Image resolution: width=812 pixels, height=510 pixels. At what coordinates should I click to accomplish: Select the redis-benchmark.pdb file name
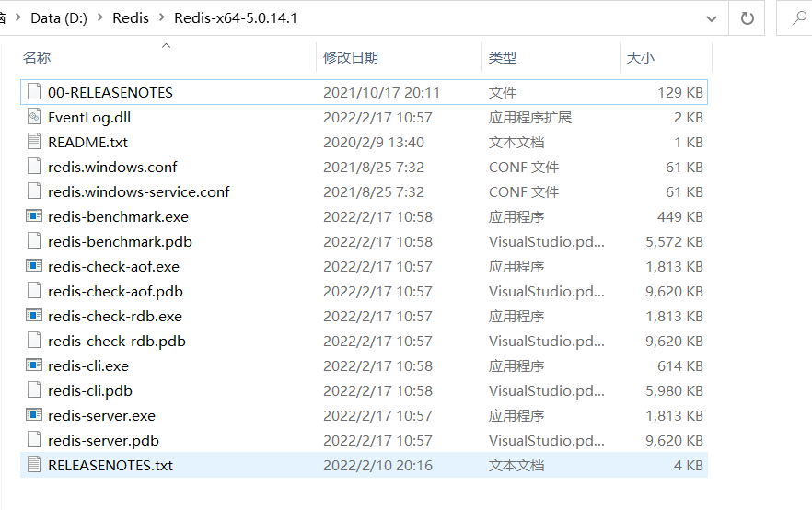(x=120, y=242)
